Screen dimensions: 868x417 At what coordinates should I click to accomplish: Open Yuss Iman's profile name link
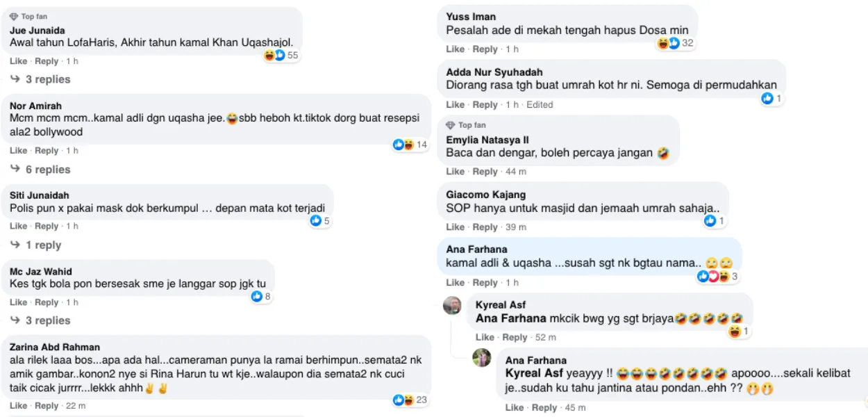pos(471,17)
